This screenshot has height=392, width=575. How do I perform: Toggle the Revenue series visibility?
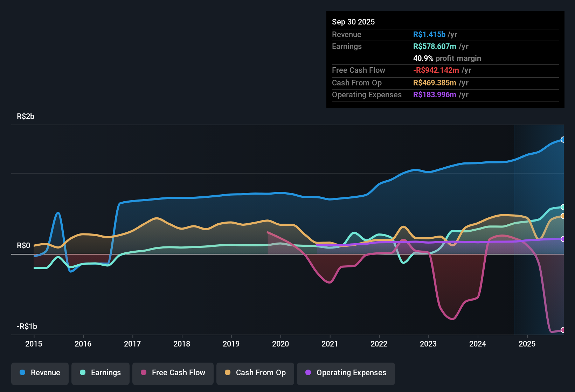coord(40,373)
